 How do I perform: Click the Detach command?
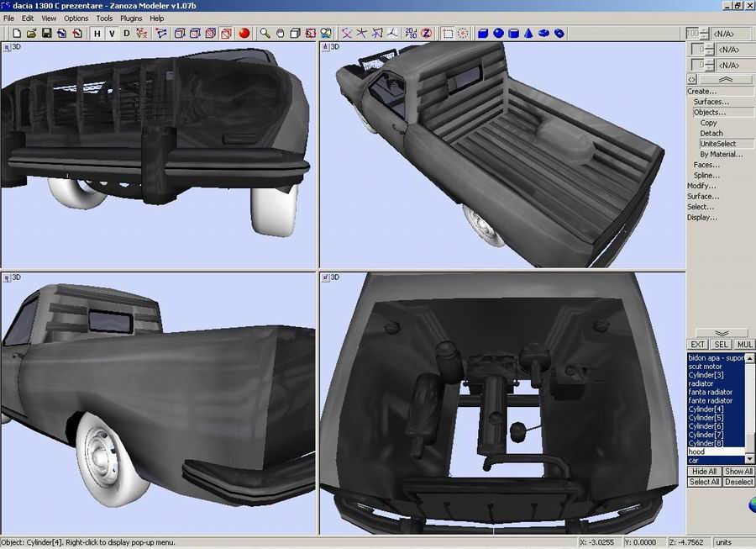pyautogui.click(x=711, y=133)
